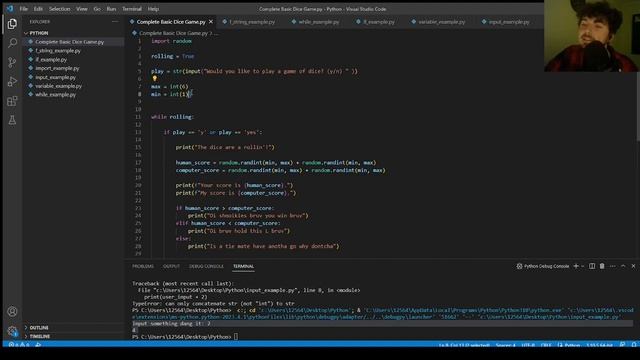Open the Source Control view
Viewport: 640px width, 360px height.
pyautogui.click(x=12, y=62)
